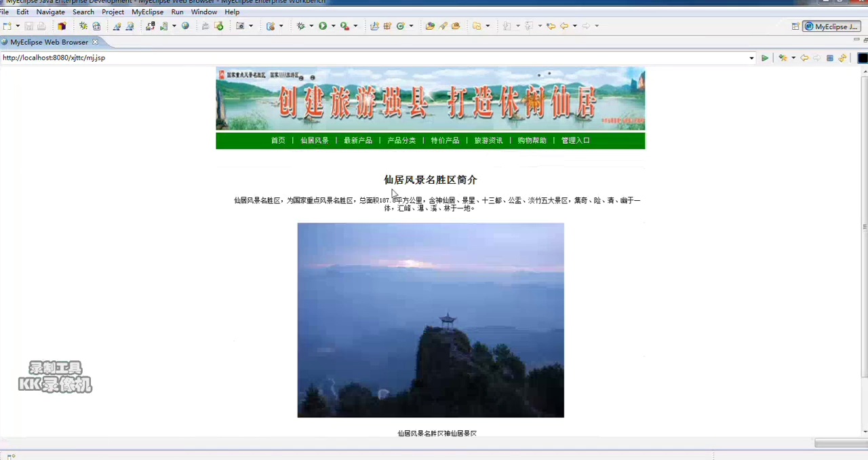Open the Window menu
Image resolution: width=868 pixels, height=460 pixels.
pyautogui.click(x=203, y=12)
